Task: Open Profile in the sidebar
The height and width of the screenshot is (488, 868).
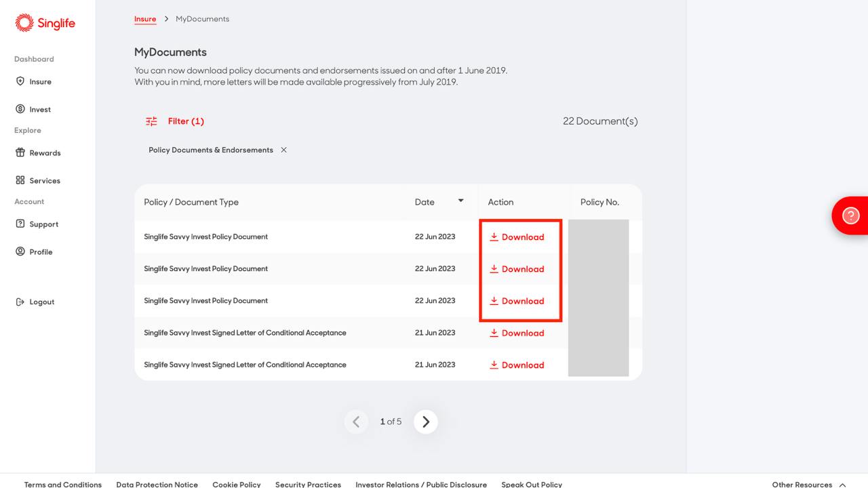Action: coord(34,251)
